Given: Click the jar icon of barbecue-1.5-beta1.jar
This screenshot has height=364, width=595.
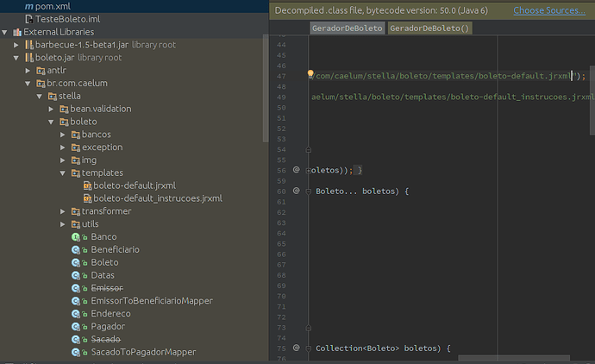Looking at the screenshot, I should coord(29,45).
